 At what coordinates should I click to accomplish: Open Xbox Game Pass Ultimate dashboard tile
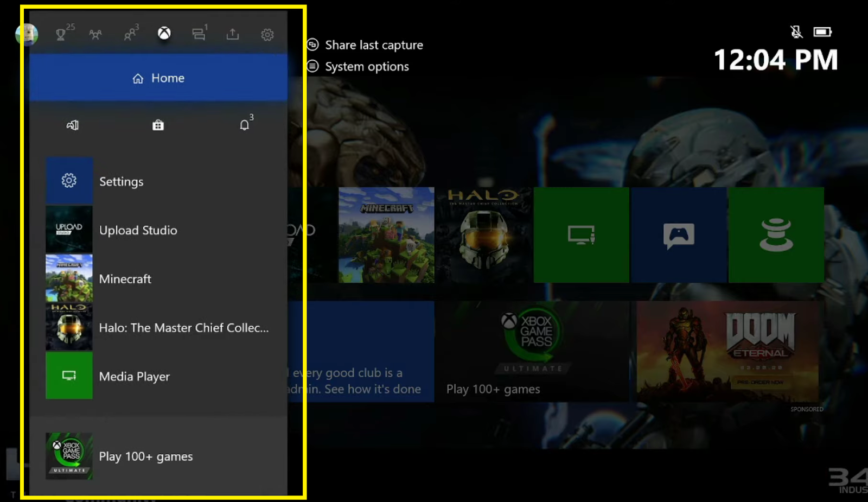click(x=533, y=352)
